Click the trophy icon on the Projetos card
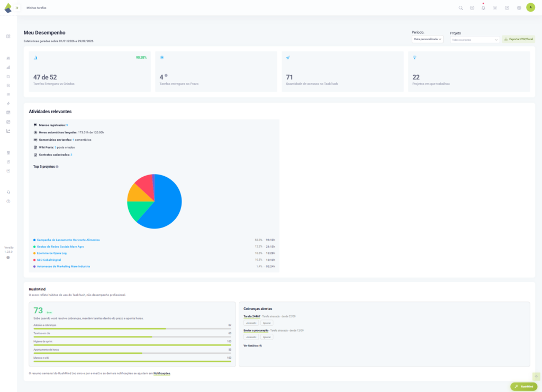This screenshot has width=542, height=392. (x=414, y=57)
